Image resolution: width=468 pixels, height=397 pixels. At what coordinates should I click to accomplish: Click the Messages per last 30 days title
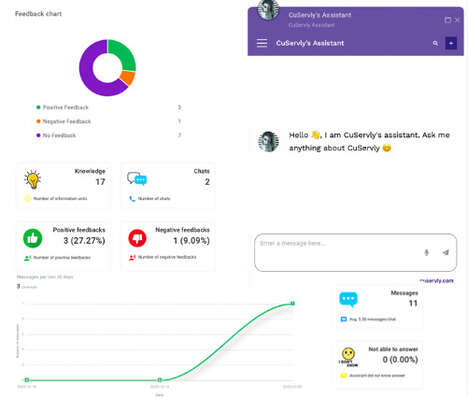[x=45, y=277]
